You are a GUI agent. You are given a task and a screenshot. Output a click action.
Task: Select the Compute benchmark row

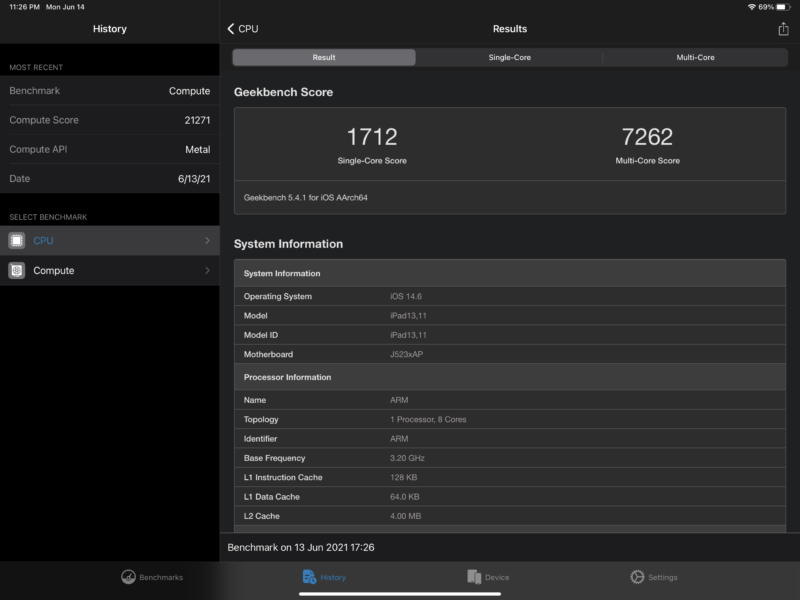pos(110,270)
